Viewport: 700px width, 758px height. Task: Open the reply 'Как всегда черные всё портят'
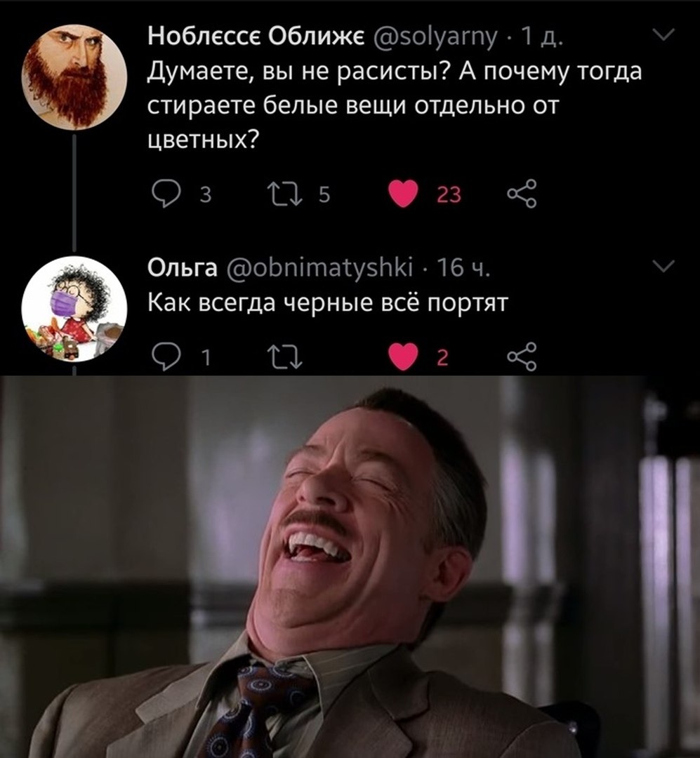(x=328, y=303)
